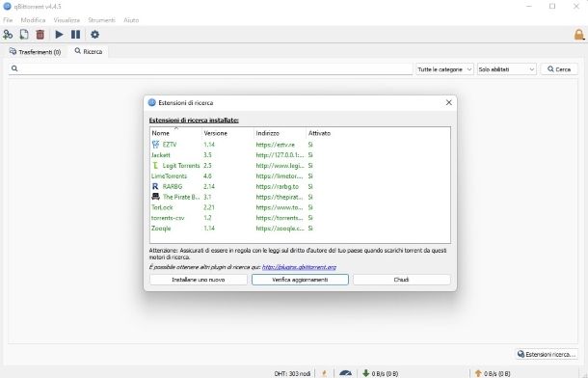Focus the search query input field
Viewport: 588px width, 378px height.
coord(210,68)
